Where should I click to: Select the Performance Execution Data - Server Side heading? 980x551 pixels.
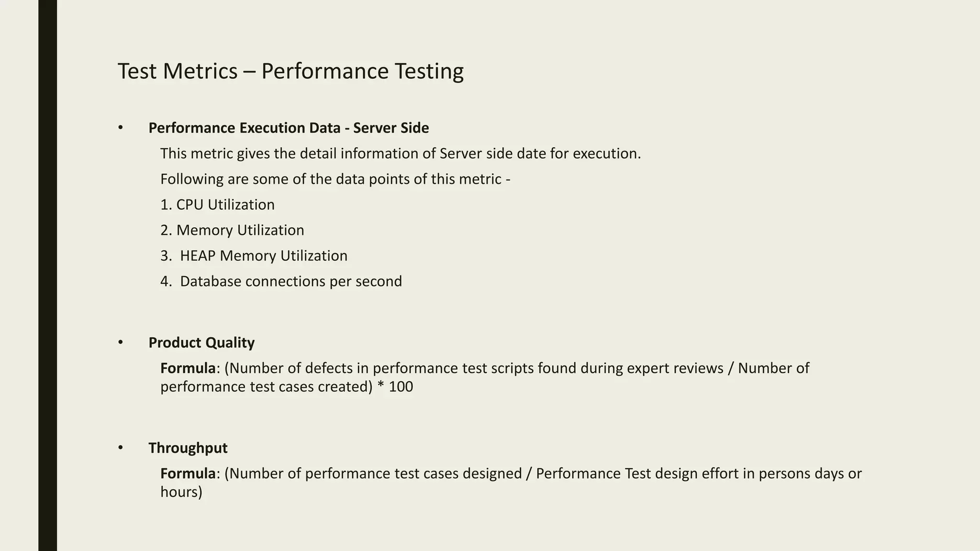click(289, 128)
